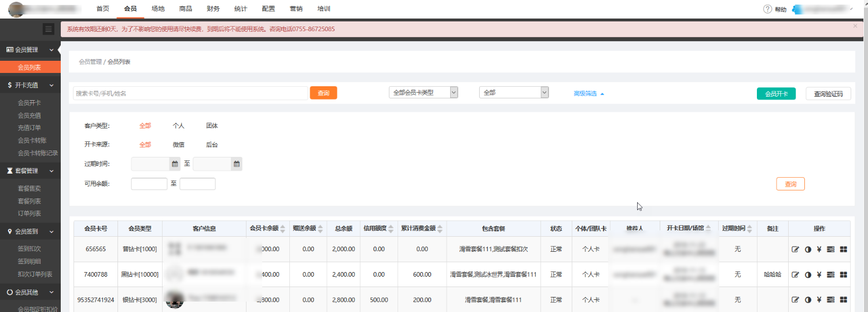Click the maximum 可用余额 input field
The height and width of the screenshot is (312, 868).
pos(197,184)
